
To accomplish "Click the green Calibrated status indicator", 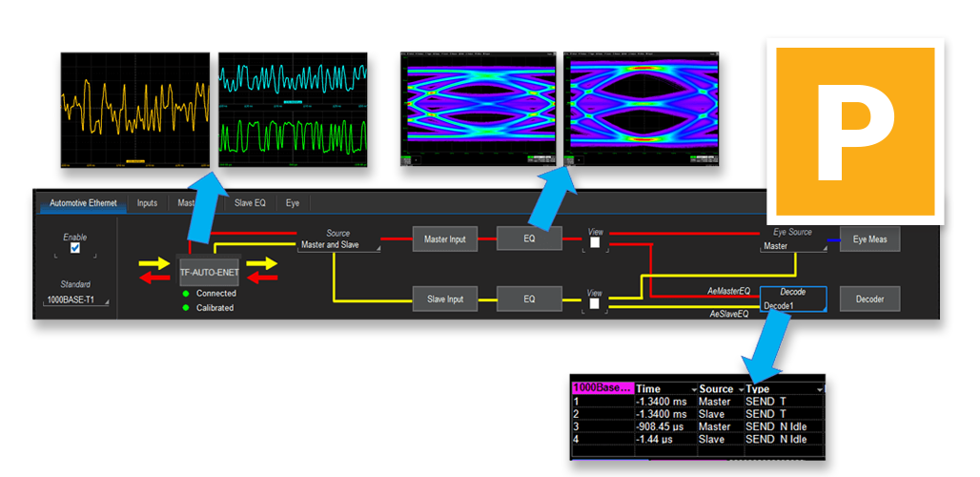I will point(186,307).
